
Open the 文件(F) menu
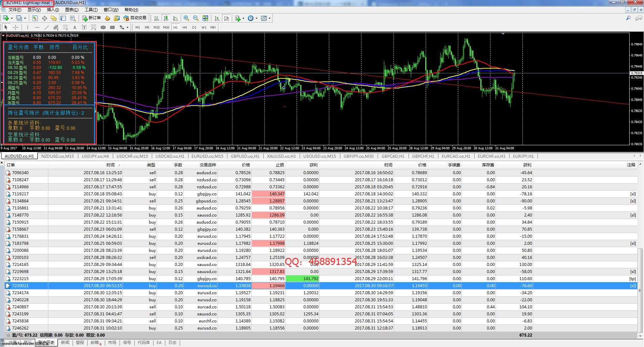(x=15, y=10)
